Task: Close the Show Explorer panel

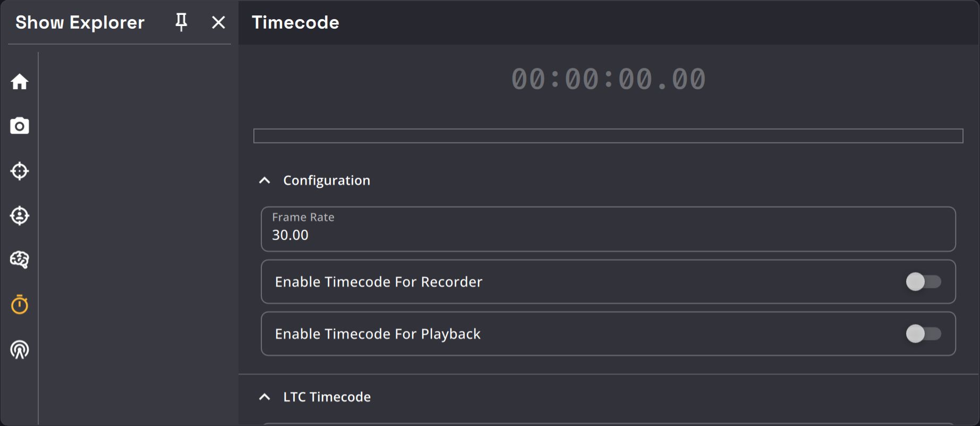Action: (x=218, y=22)
